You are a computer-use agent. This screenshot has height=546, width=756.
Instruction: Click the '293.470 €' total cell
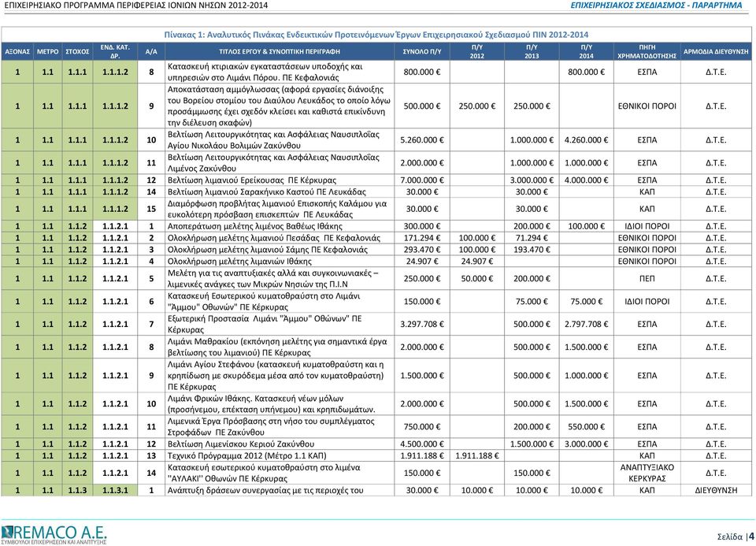click(422, 250)
